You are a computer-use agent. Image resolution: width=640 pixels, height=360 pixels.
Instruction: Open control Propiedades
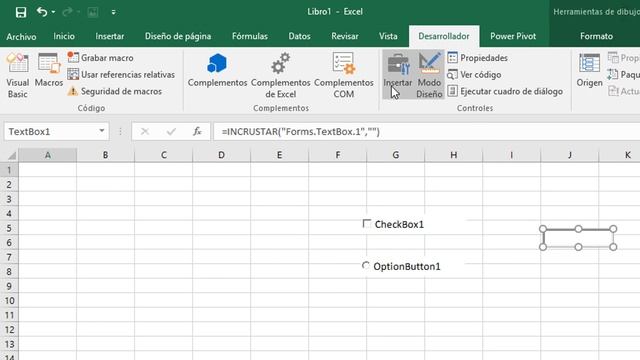tap(478, 58)
